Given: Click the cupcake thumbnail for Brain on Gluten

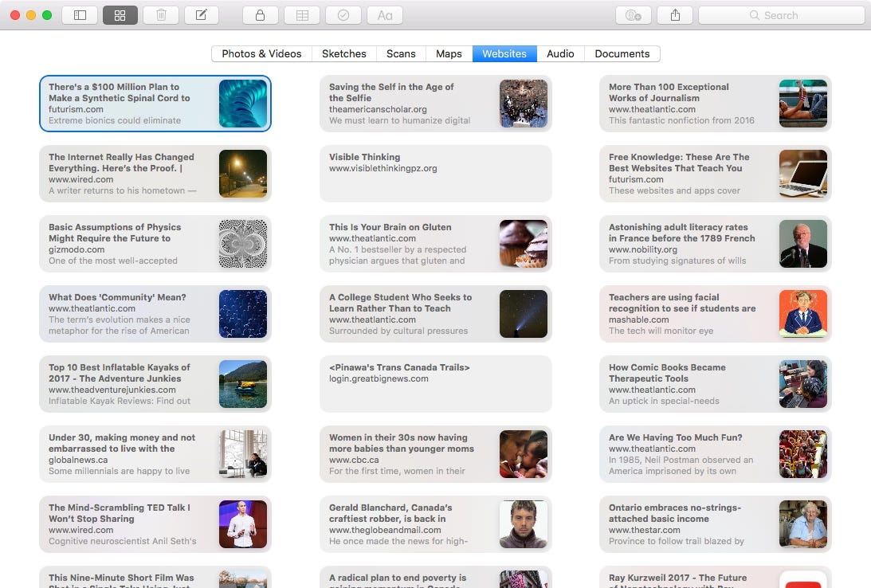Looking at the screenshot, I should (524, 244).
